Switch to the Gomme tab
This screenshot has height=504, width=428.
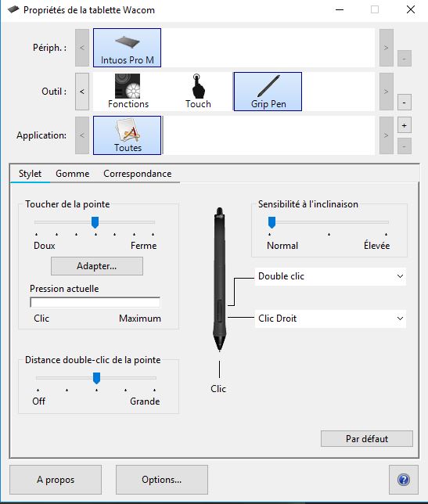click(x=72, y=174)
